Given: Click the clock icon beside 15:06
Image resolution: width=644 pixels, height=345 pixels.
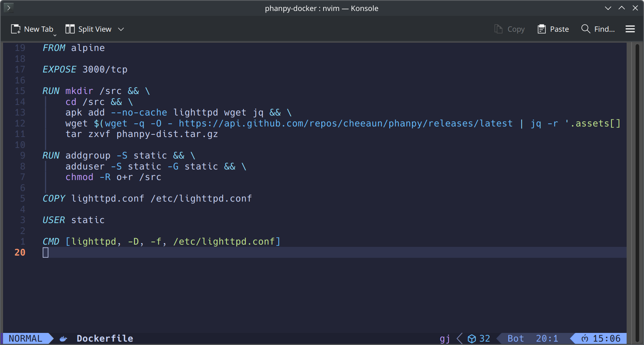Looking at the screenshot, I should click(585, 339).
